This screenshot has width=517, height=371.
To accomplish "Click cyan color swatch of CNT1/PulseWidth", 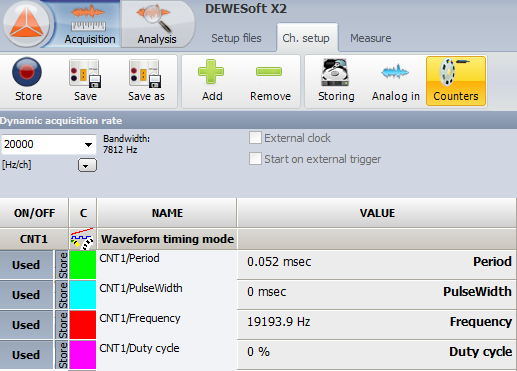I will [x=83, y=295].
